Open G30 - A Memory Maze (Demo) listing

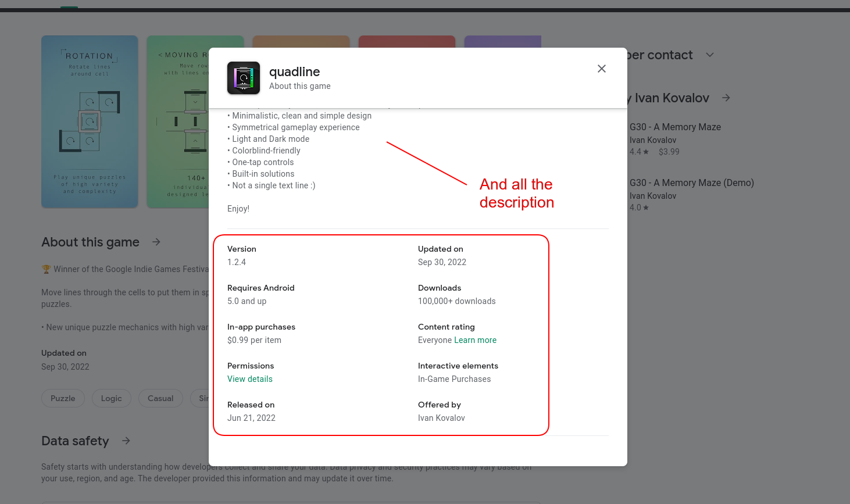pyautogui.click(x=691, y=183)
